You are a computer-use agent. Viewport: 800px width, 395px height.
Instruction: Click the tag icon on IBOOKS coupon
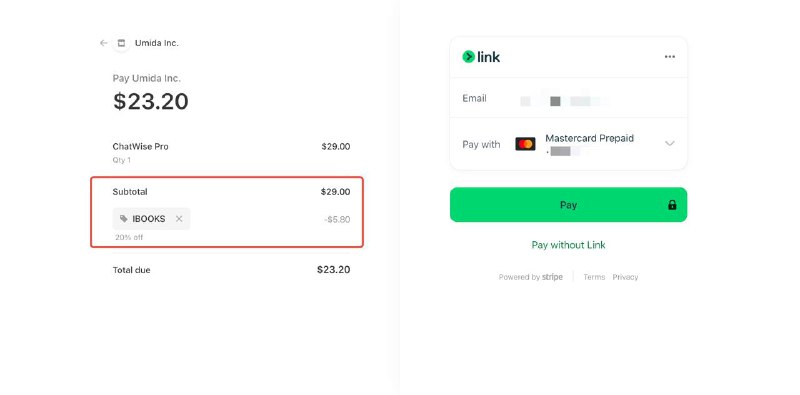pos(123,219)
